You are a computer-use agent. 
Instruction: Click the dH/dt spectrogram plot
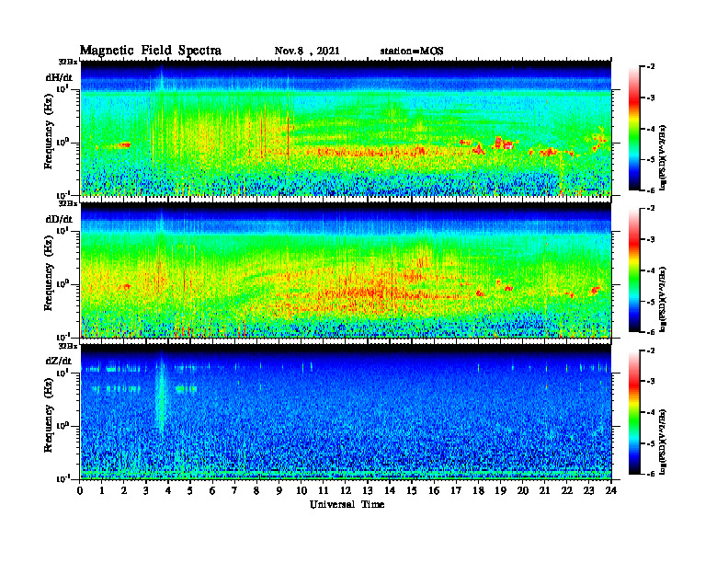tap(346, 128)
